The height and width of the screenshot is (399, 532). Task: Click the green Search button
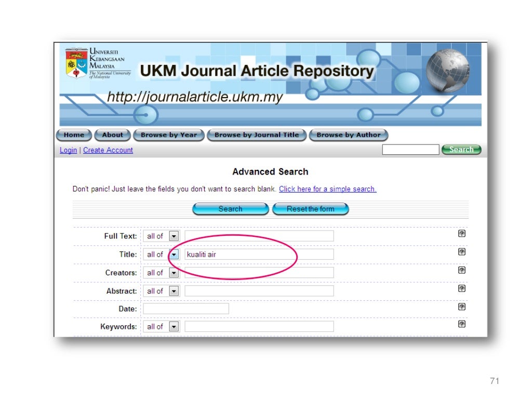point(461,149)
